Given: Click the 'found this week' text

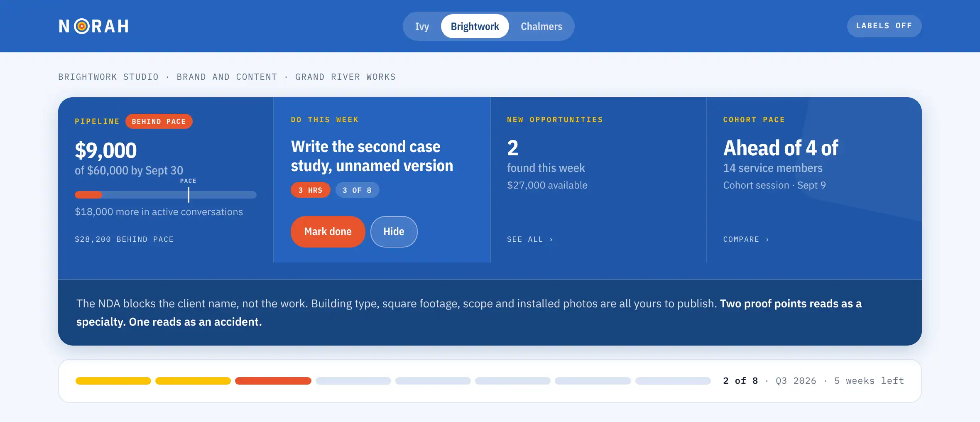Looking at the screenshot, I should coord(546,168).
